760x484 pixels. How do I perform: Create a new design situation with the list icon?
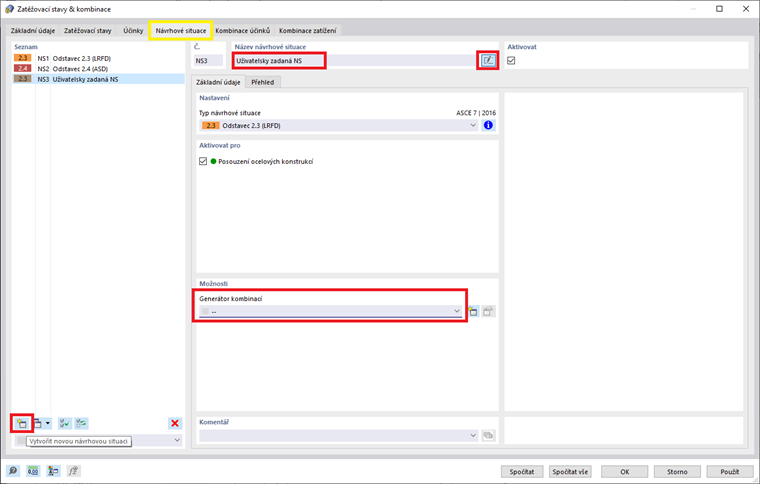[x=21, y=423]
